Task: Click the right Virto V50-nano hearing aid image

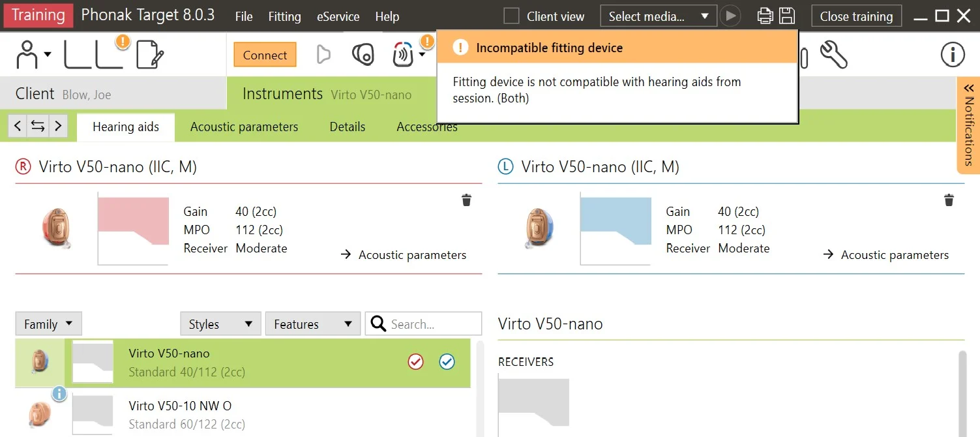Action: (x=55, y=228)
